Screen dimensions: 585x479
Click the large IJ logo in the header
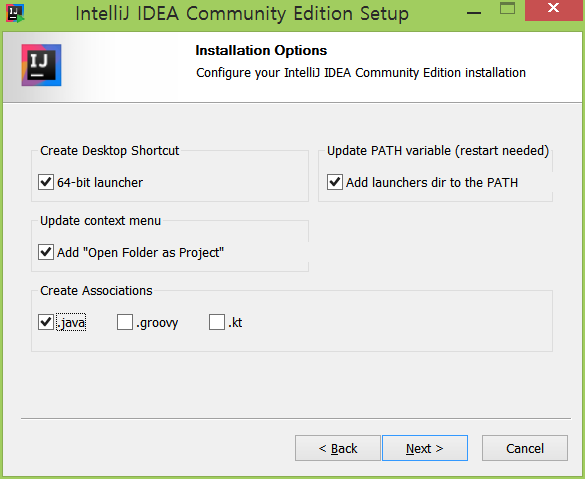click(x=41, y=65)
